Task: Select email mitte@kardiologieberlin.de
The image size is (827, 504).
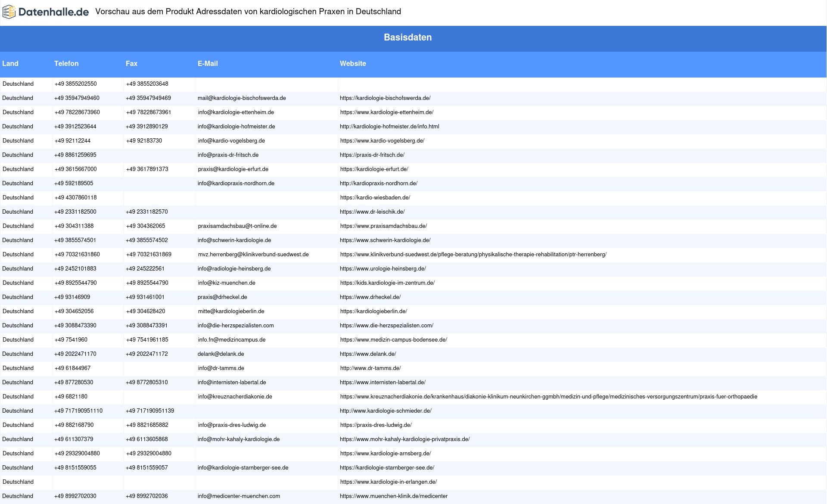Action: tap(231, 311)
